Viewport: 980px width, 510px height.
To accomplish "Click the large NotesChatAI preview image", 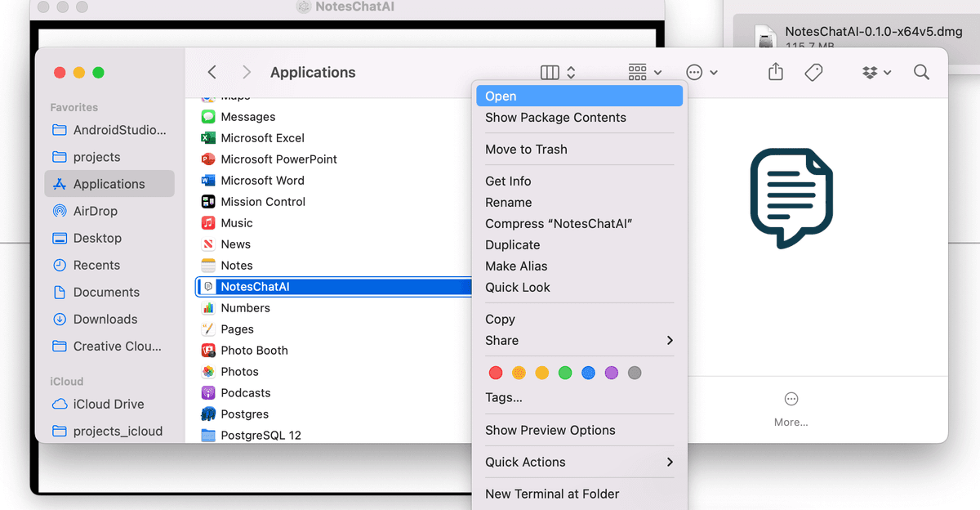I will click(791, 198).
